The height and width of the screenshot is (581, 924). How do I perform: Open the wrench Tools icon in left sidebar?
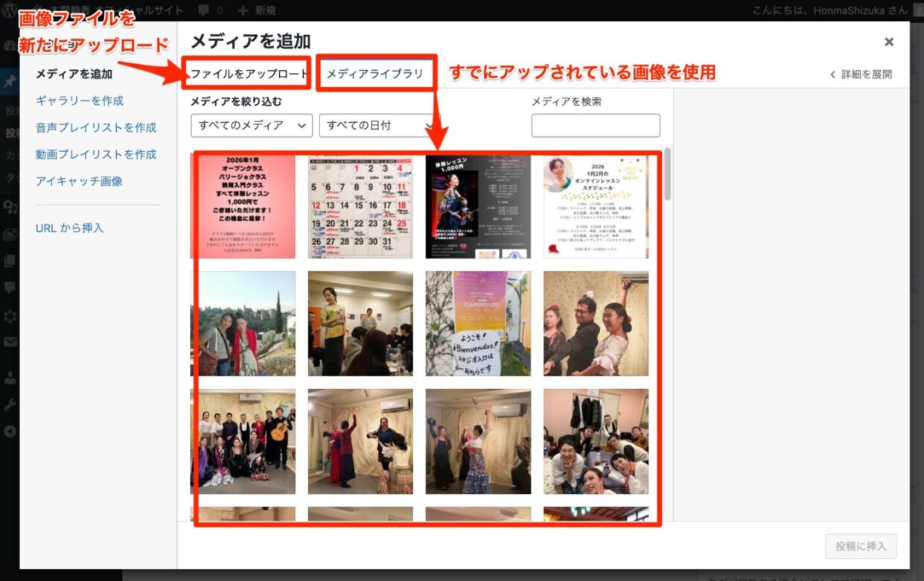(10, 404)
